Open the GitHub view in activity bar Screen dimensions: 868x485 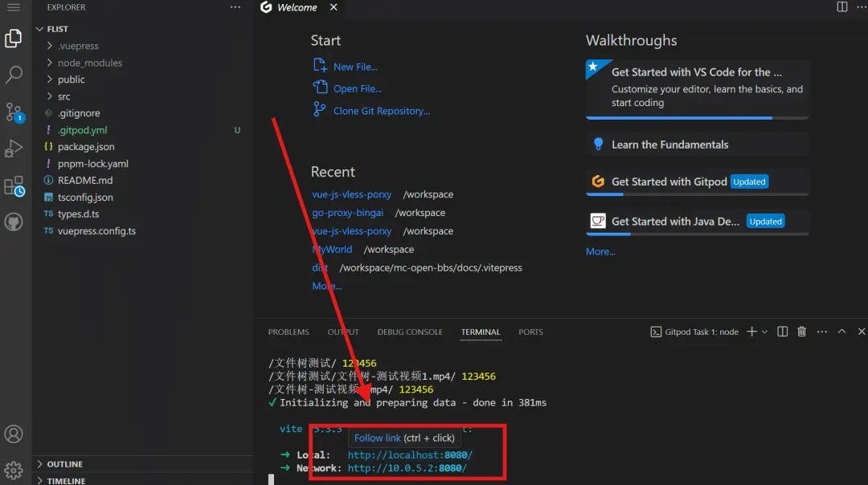(14, 222)
